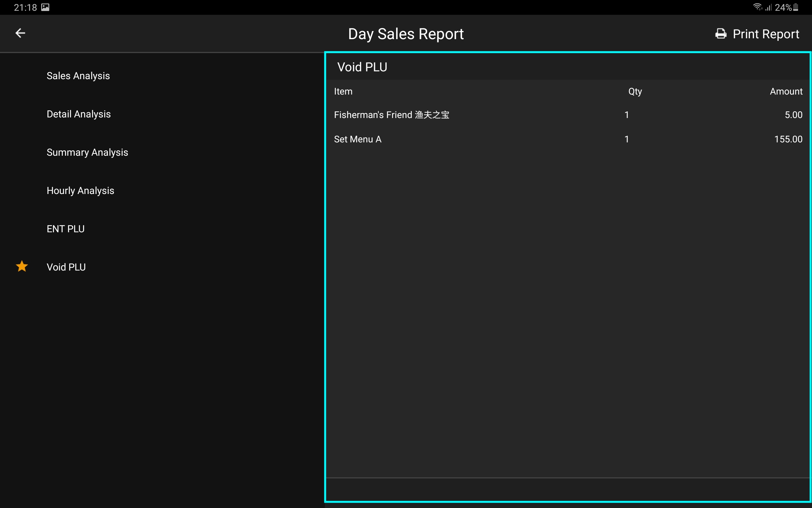This screenshot has width=812, height=508.
Task: Select Void PLU in the sidebar
Action: (x=66, y=267)
